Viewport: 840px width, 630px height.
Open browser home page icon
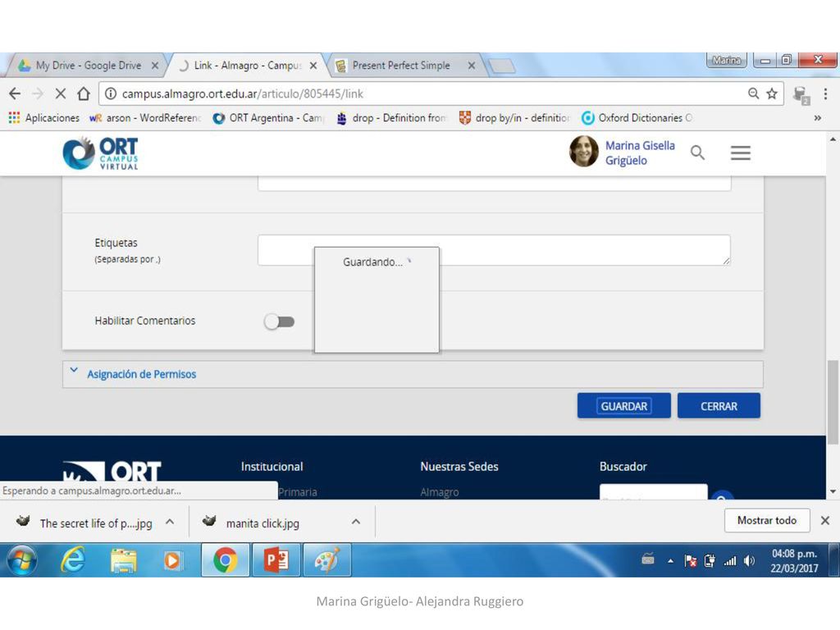tap(84, 94)
